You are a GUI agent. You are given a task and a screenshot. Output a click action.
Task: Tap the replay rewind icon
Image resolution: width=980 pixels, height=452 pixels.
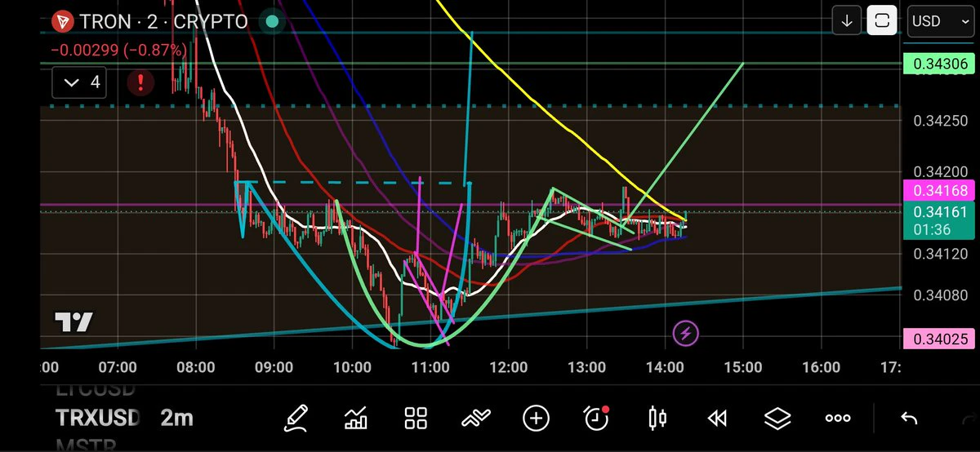[x=717, y=419]
